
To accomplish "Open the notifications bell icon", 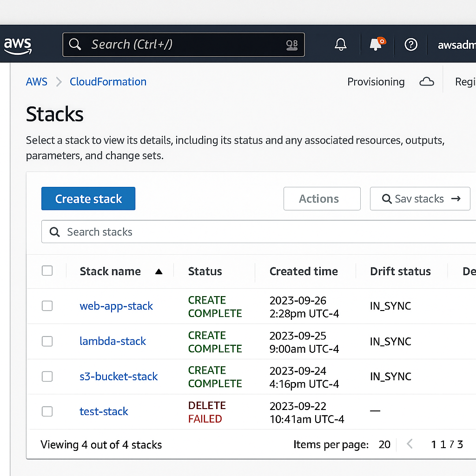I will coord(341,45).
